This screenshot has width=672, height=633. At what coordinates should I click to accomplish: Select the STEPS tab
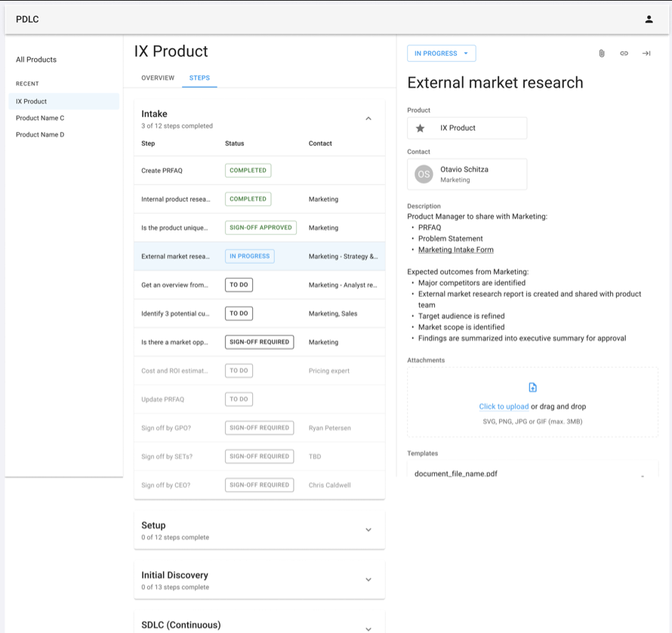pyautogui.click(x=199, y=78)
